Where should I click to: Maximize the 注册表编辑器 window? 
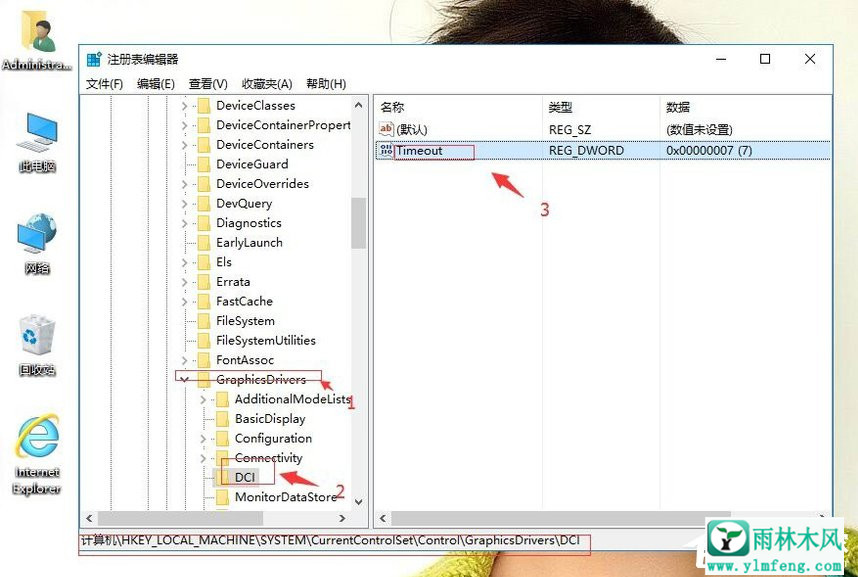(x=765, y=59)
